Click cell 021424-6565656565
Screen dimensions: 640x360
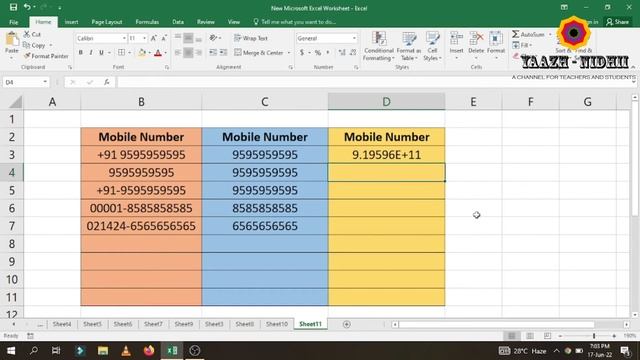tap(141, 226)
